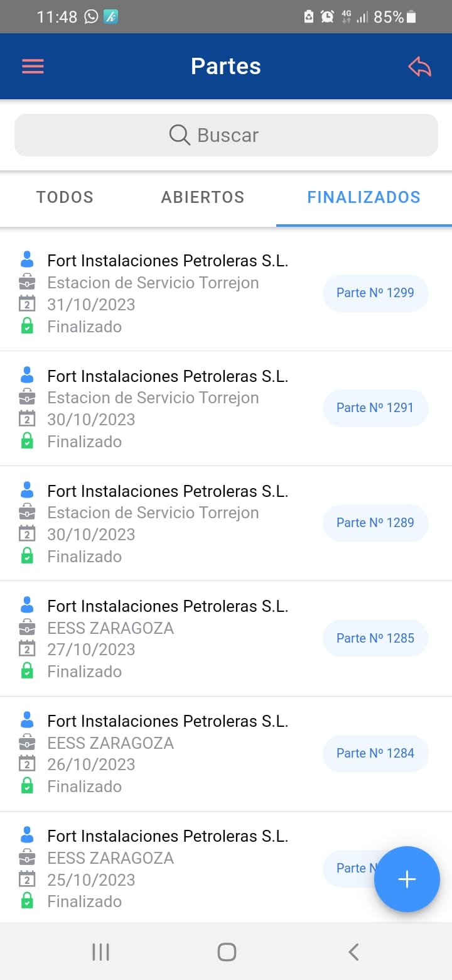The width and height of the screenshot is (452, 980).
Task: Open Parte Nº 1299 badge
Action: click(375, 293)
